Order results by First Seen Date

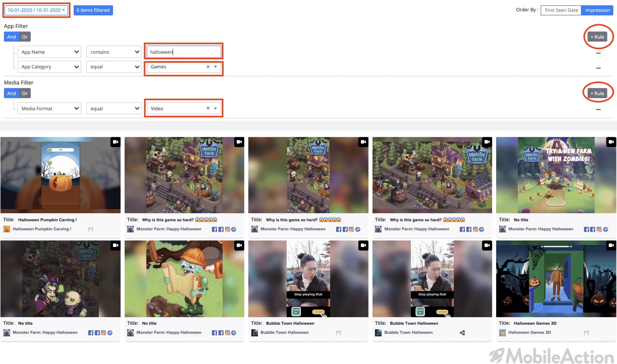561,10
